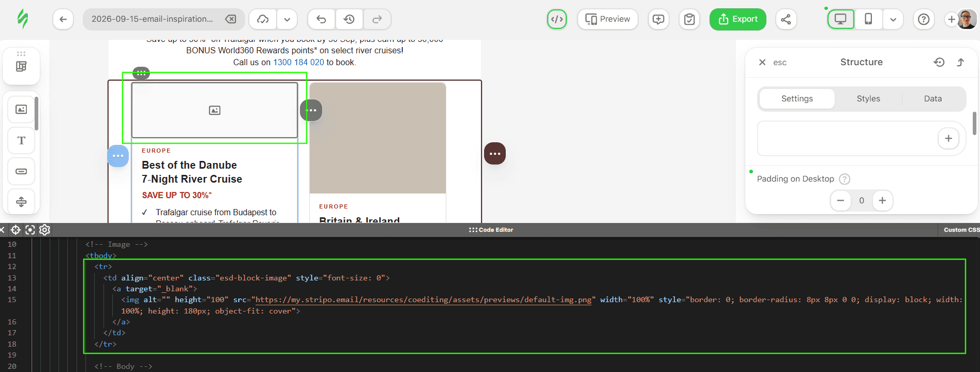
Task: Toggle the code editor button
Action: tap(557, 19)
